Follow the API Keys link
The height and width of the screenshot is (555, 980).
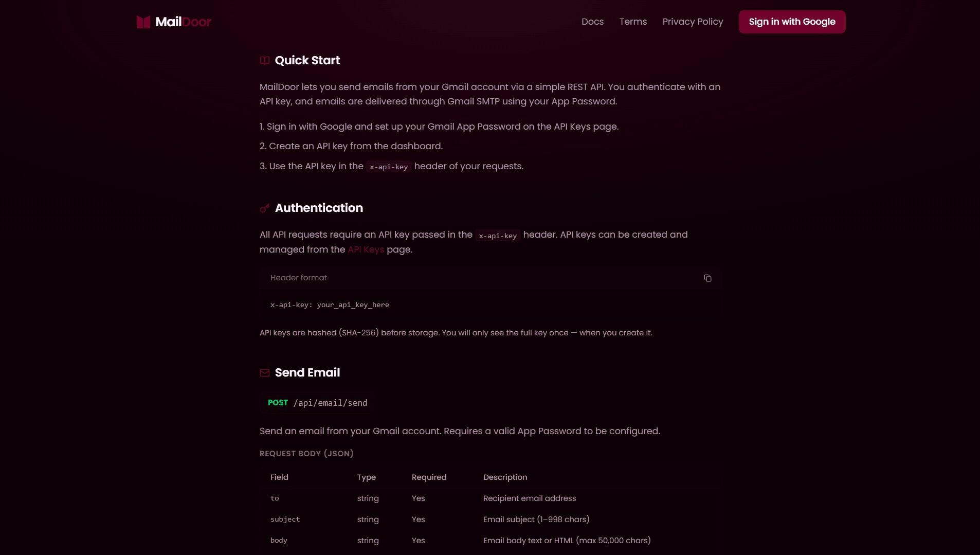tap(366, 249)
